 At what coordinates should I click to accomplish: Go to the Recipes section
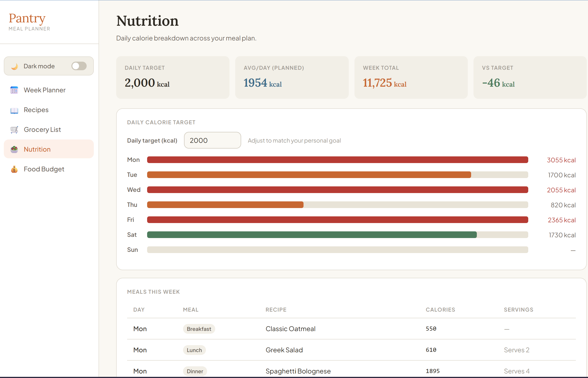[36, 110]
